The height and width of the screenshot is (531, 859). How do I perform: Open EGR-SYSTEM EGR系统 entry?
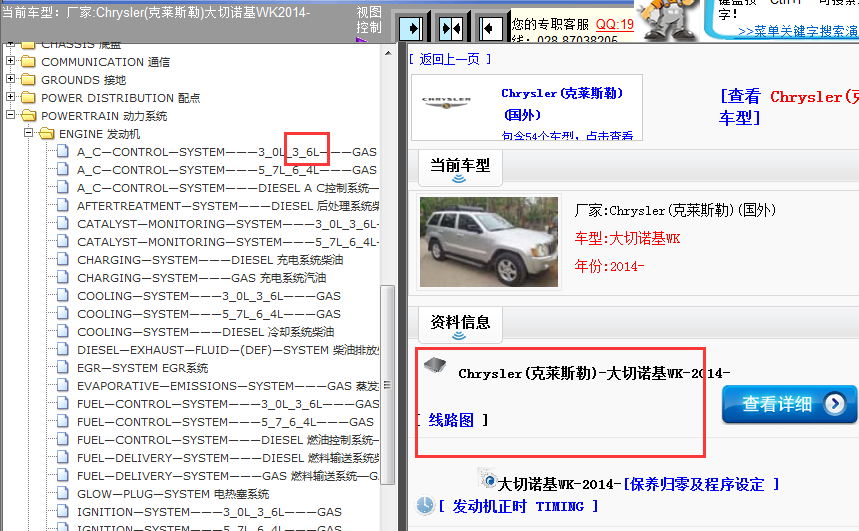(x=142, y=368)
